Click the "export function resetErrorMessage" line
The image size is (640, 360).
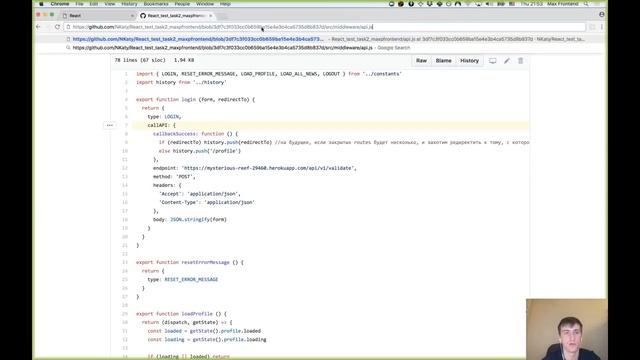(x=190, y=262)
